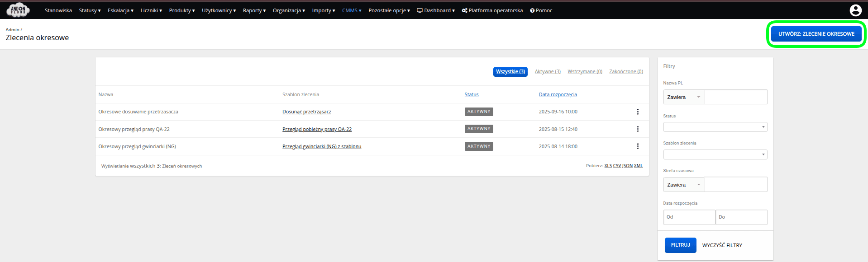Open Nazwa PL Zawiera condition dropdown
Screen dimensions: 868x262
tap(683, 97)
